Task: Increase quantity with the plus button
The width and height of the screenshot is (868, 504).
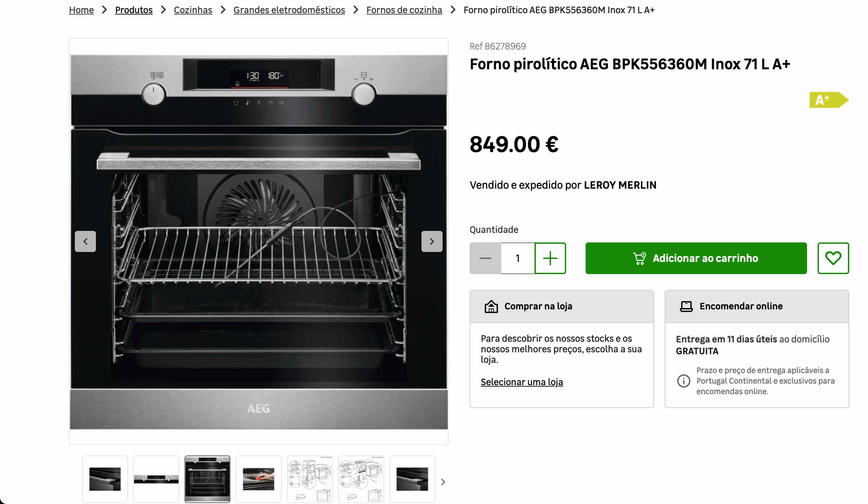Action: [550, 258]
